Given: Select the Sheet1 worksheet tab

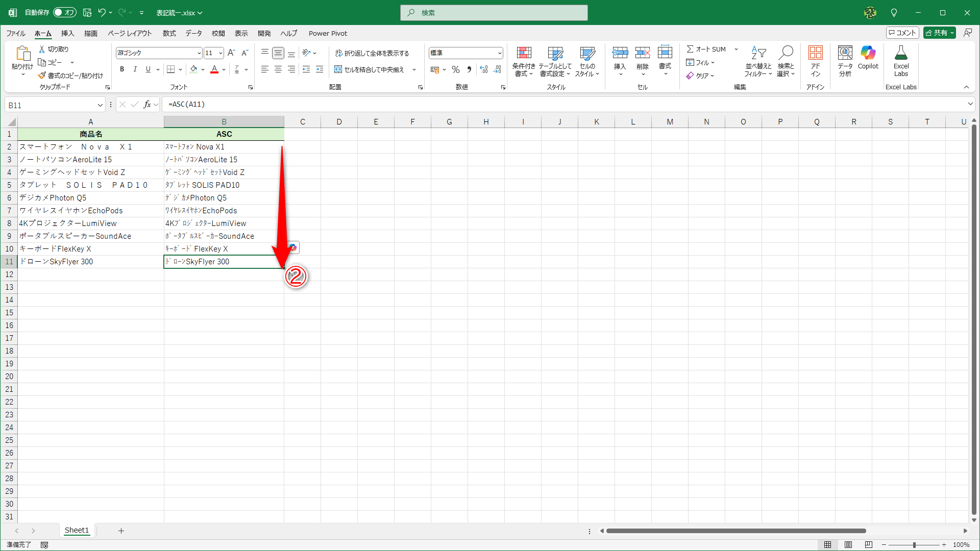Looking at the screenshot, I should pyautogui.click(x=77, y=531).
